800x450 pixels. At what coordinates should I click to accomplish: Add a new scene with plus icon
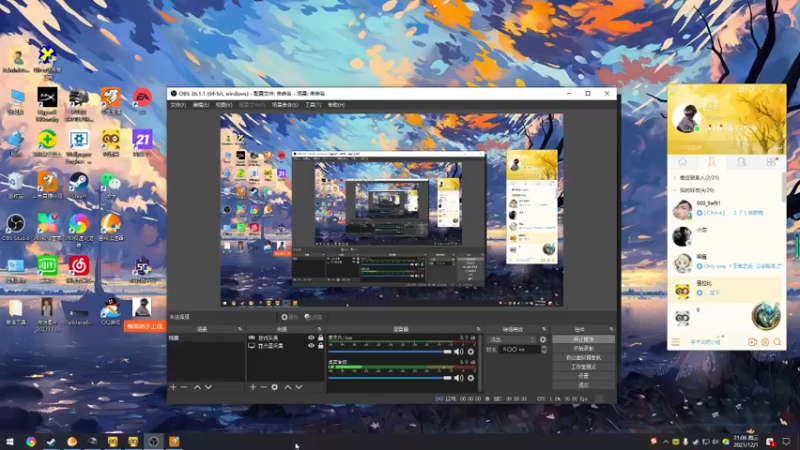tap(173, 387)
